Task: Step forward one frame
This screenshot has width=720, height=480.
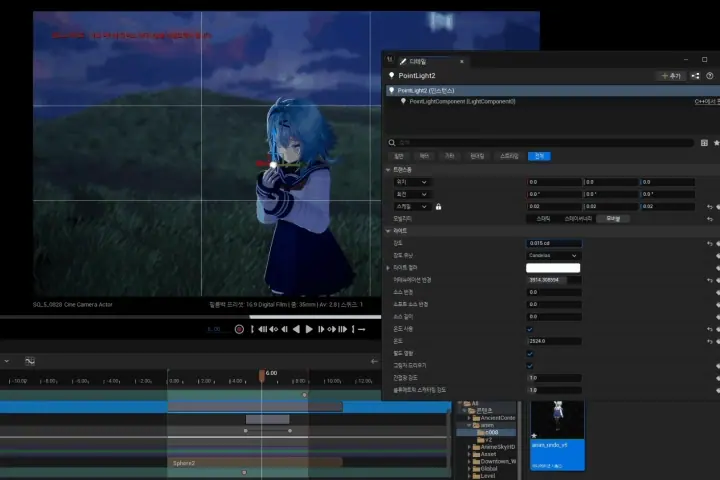Action: coord(321,329)
